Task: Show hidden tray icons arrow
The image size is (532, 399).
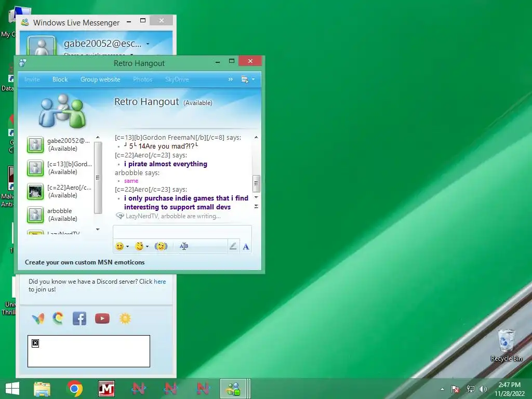Action: [x=442, y=389]
